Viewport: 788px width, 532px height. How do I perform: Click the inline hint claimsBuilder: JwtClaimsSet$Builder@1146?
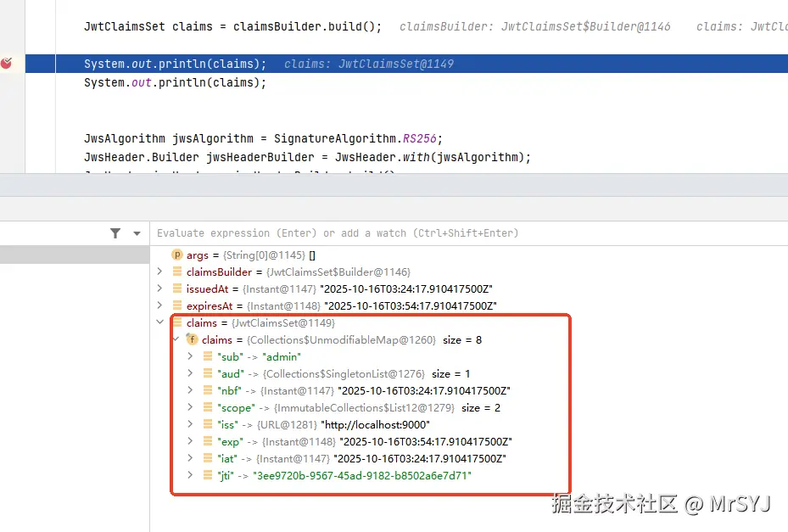point(534,26)
